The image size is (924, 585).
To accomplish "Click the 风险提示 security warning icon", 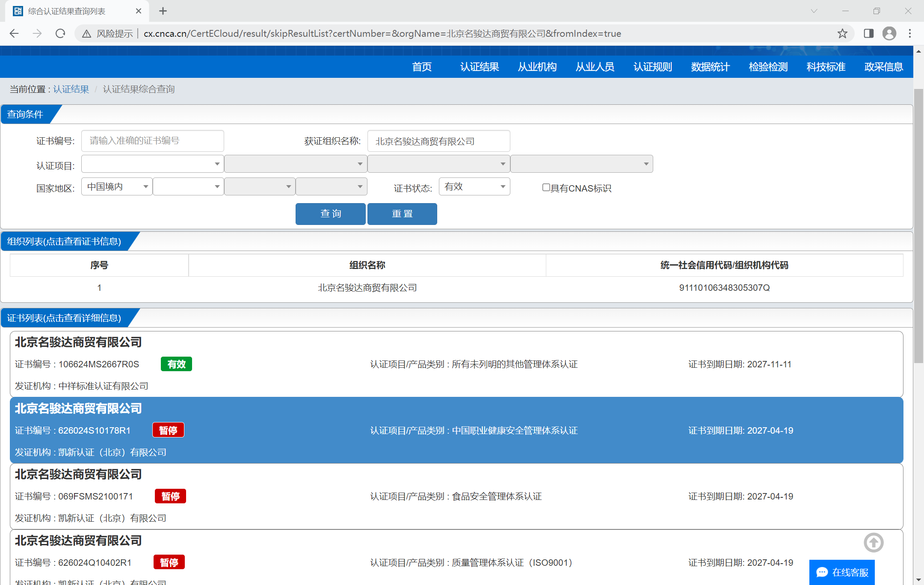I will click(x=86, y=33).
